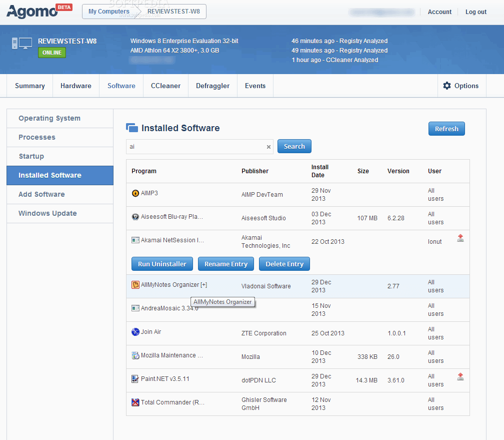Viewport: 504px width, 440px height.
Task: Click REVIEWSTEST-W8 breadcrumb item
Action: [x=173, y=12]
